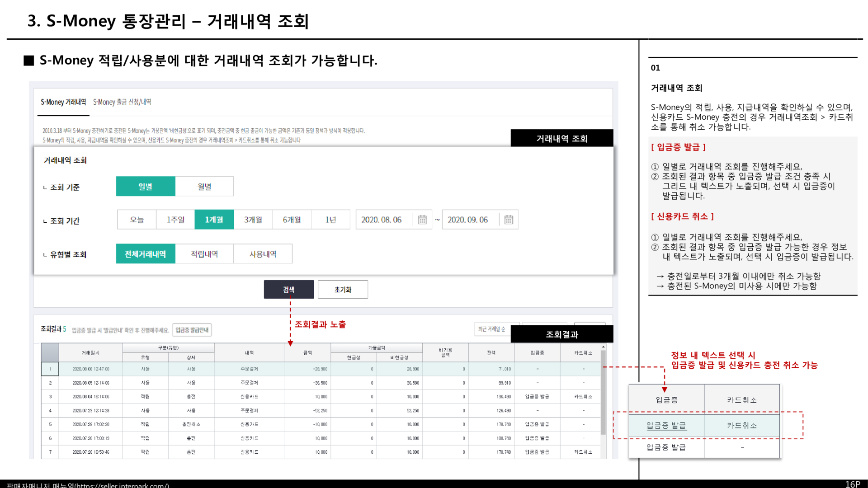Open the S-Money 출금 신청/내역 tab

[x=122, y=102]
